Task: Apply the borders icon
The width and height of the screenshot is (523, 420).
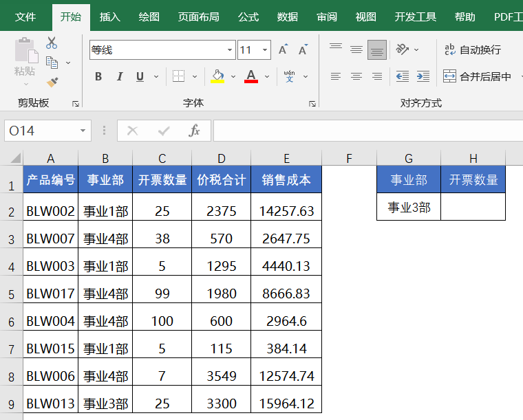Action: point(178,76)
